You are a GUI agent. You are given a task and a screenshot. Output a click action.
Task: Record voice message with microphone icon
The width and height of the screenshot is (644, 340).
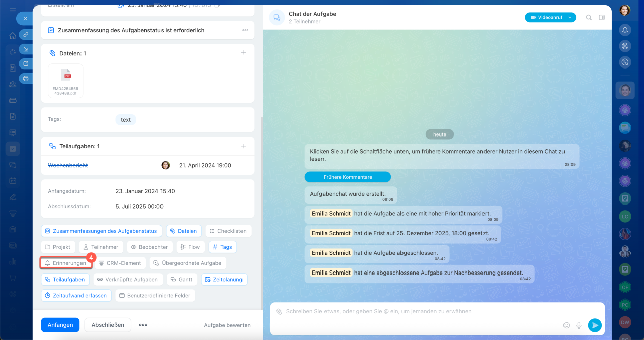tap(579, 325)
